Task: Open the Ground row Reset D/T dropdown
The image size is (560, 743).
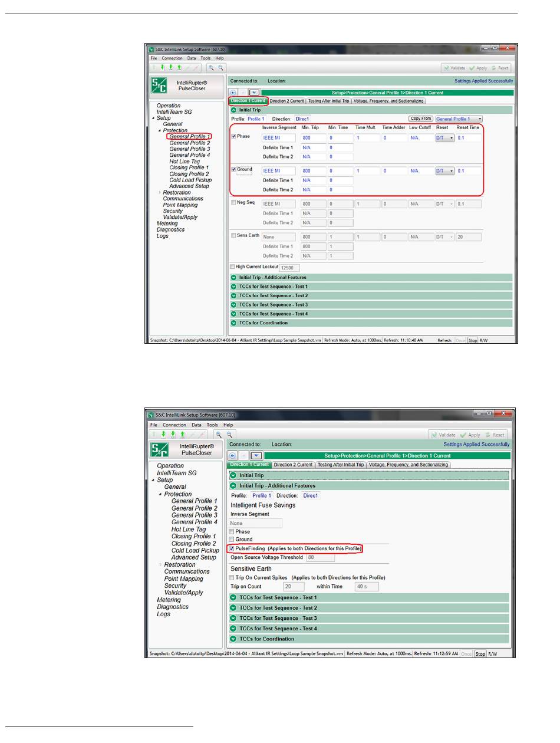Action: 444,171
